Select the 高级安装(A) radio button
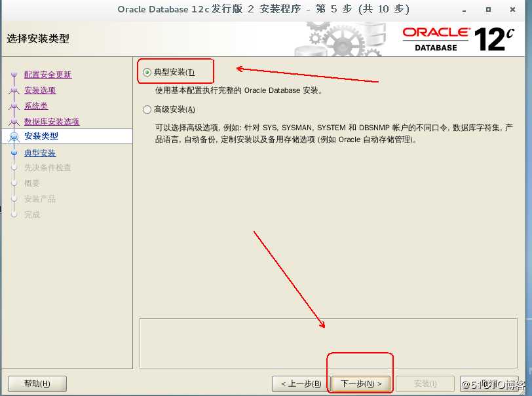This screenshot has width=532, height=396. point(147,109)
